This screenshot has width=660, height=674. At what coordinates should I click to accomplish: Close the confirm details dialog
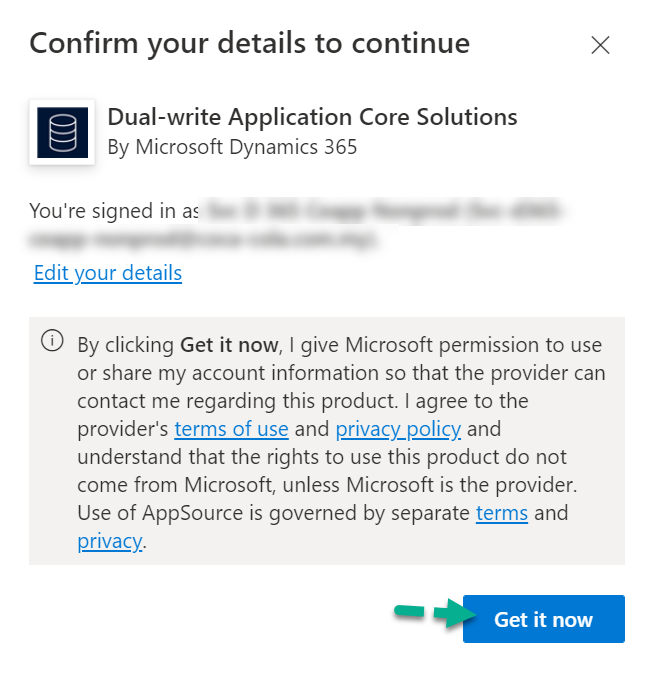point(600,45)
